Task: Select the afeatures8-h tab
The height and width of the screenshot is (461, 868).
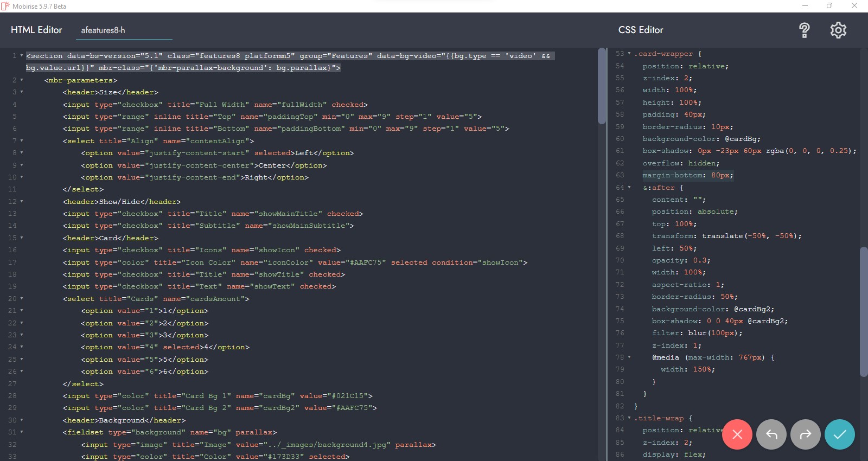Action: [103, 30]
